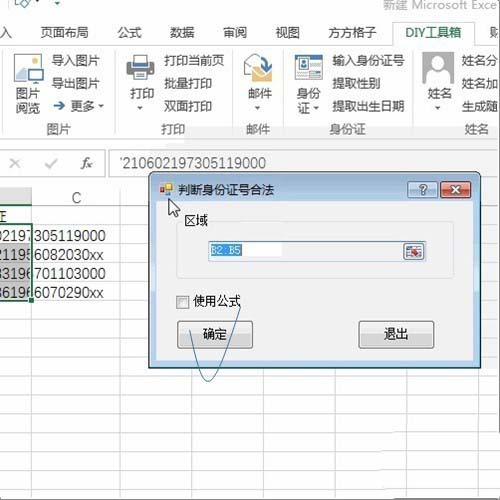Click the formula bar confirm checkmark icon

(51, 163)
